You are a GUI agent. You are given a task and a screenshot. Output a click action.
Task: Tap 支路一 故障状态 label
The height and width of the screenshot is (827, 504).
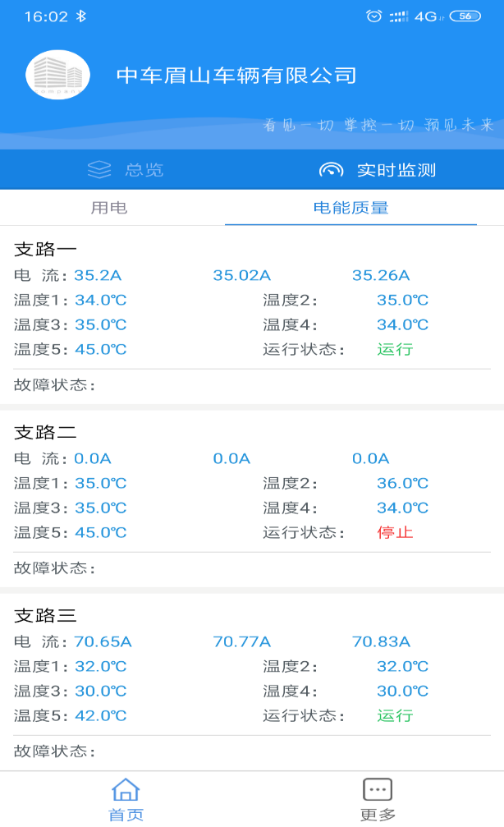[x=54, y=385]
